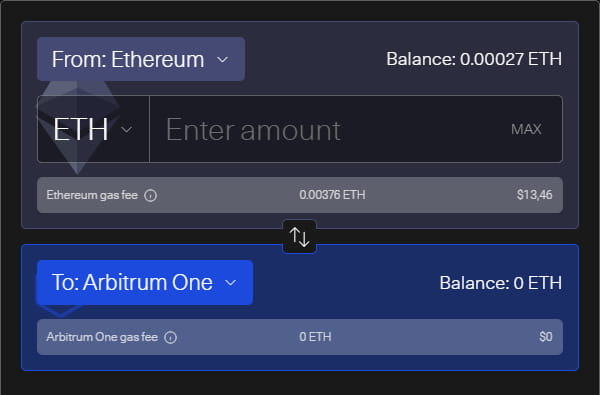Open the From: Ethereum network selector

pos(141,59)
